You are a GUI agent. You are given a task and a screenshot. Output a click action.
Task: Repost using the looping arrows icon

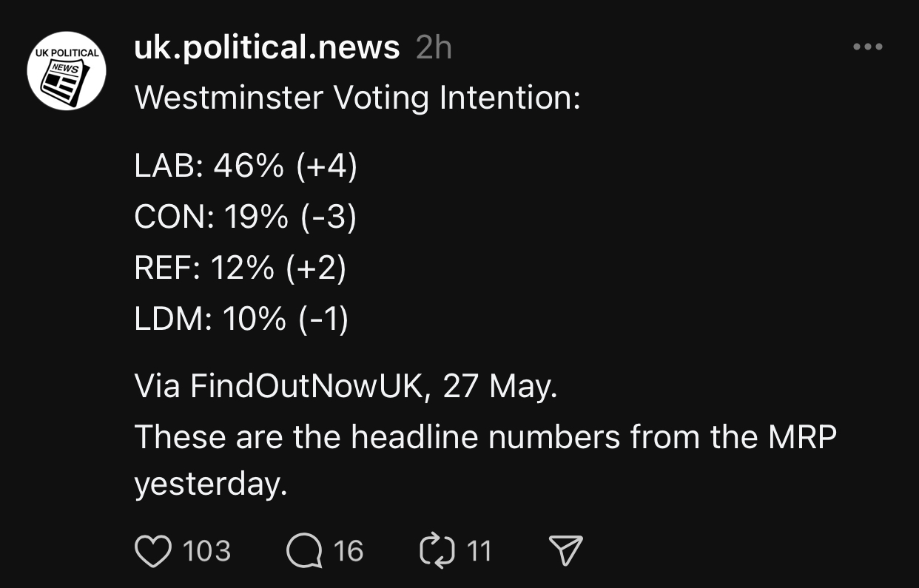pos(435,551)
